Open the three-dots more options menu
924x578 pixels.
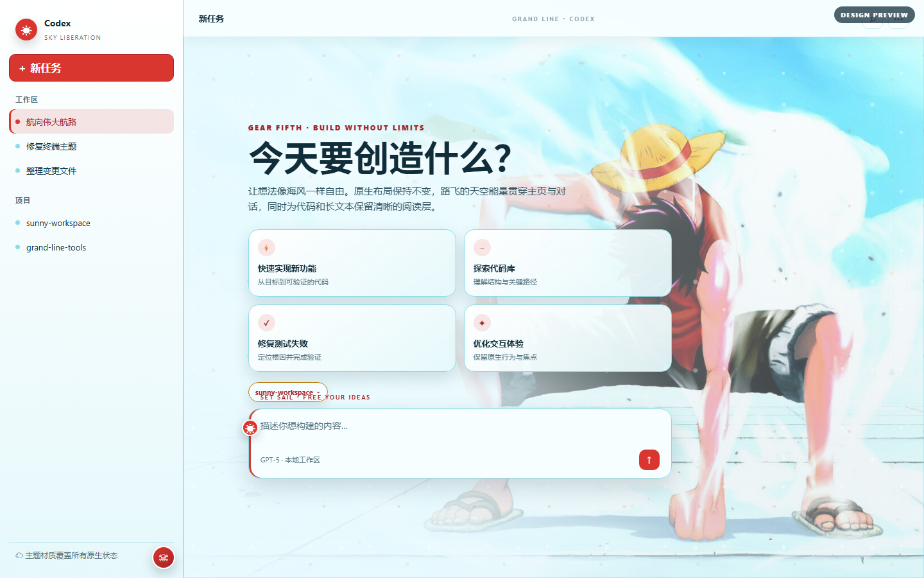(898, 19)
